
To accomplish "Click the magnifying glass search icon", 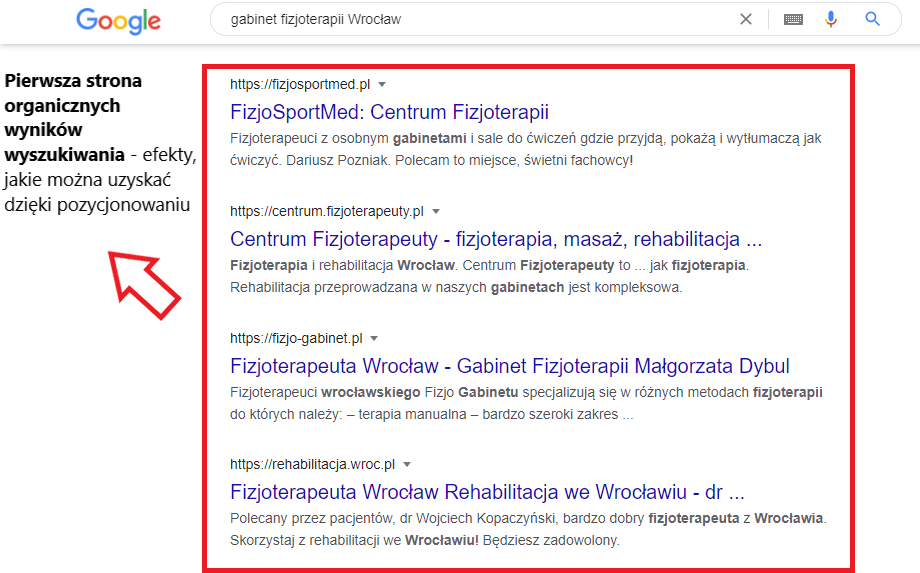I will tap(872, 19).
